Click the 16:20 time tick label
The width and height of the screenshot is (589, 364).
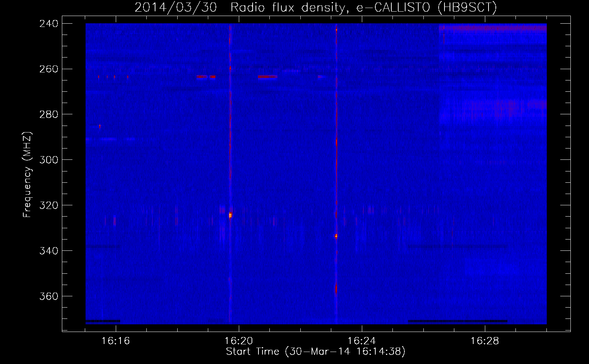[x=239, y=341]
